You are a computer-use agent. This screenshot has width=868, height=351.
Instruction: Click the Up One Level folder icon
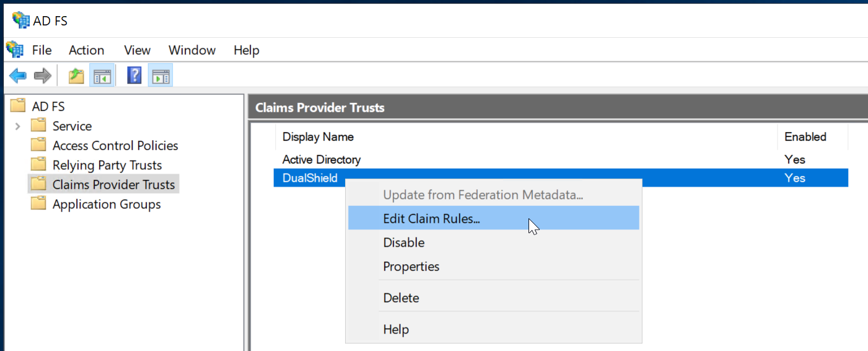pyautogui.click(x=76, y=76)
